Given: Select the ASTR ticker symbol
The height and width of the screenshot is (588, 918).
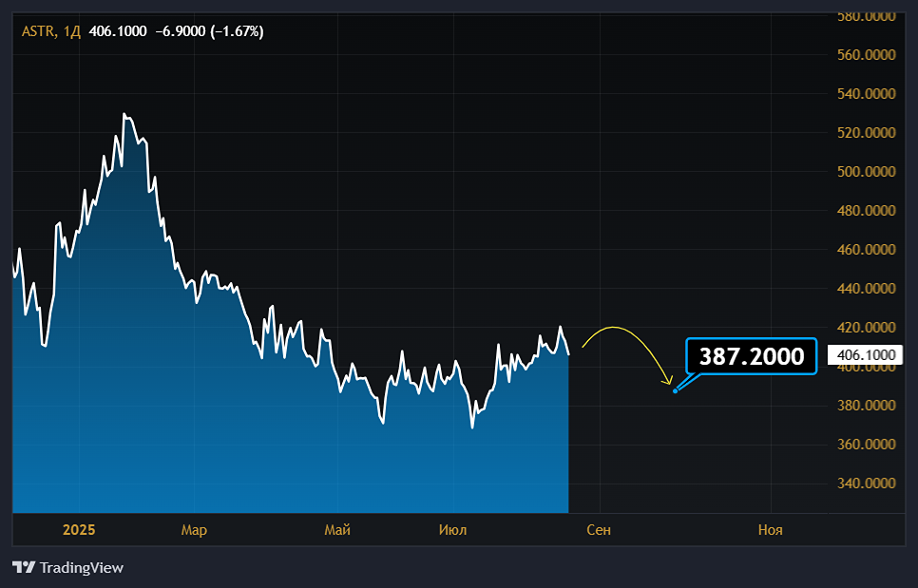Looking at the screenshot, I should (38, 31).
